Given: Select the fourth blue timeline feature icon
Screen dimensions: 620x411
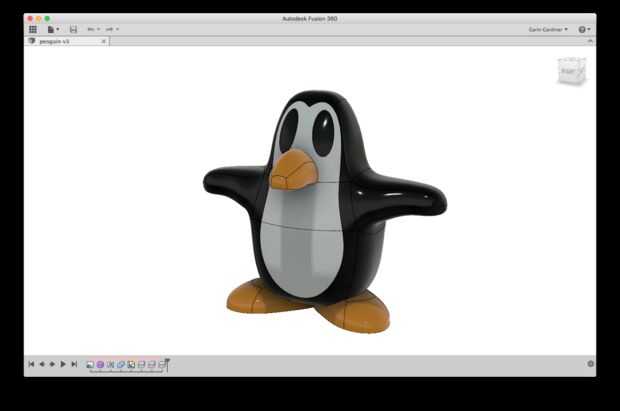Looking at the screenshot, I should (x=121, y=365).
